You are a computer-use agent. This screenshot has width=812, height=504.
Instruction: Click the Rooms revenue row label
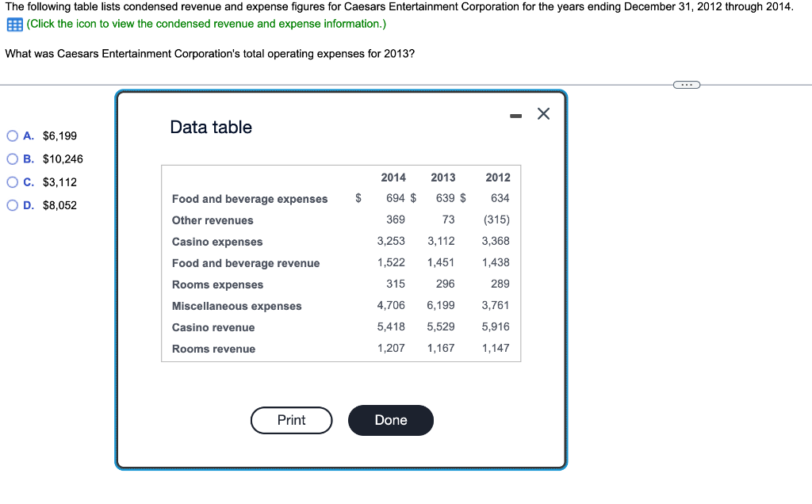[x=213, y=349]
